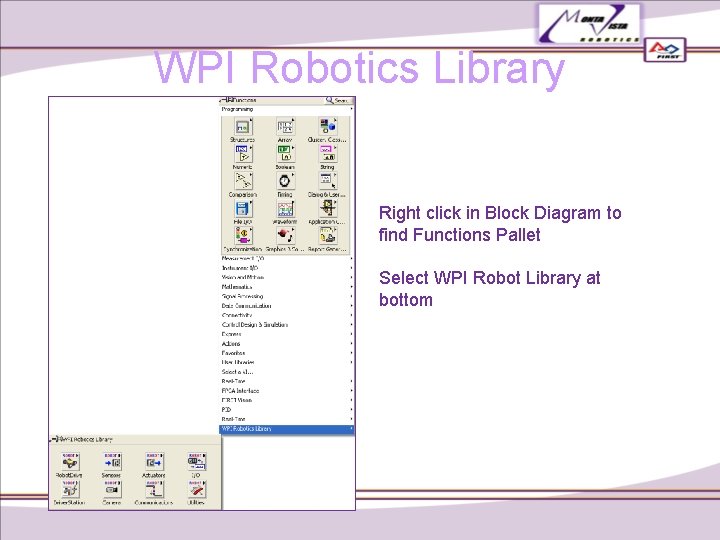Pin the WPI Robotics Library palette

pos(54,439)
